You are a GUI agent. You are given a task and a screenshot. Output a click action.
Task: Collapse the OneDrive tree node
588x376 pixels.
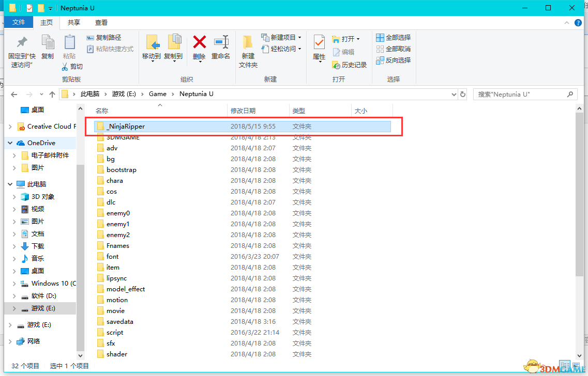(x=10, y=143)
